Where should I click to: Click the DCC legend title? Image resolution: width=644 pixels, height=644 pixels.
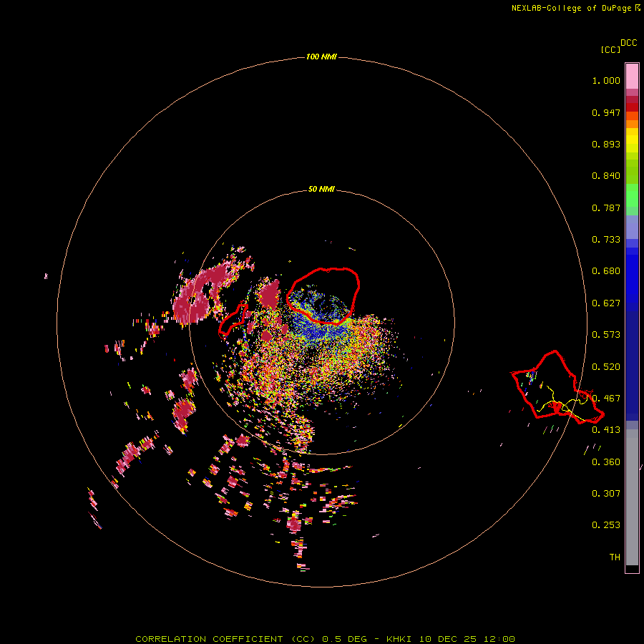tap(629, 43)
